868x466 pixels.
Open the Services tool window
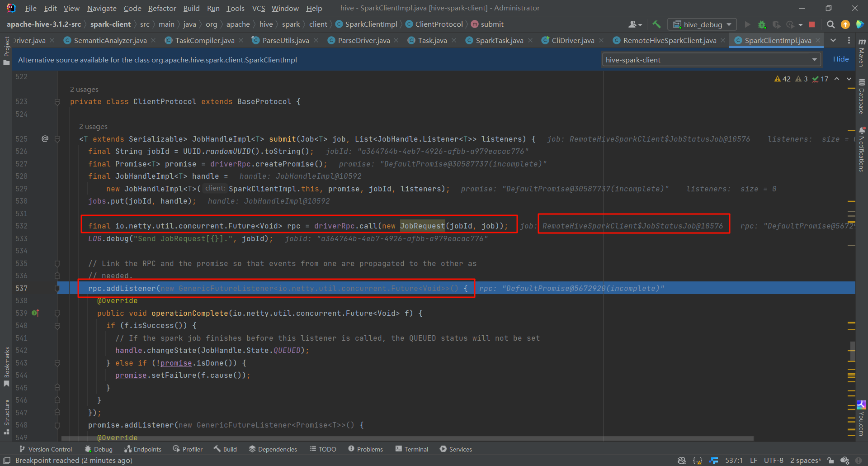click(x=456, y=449)
